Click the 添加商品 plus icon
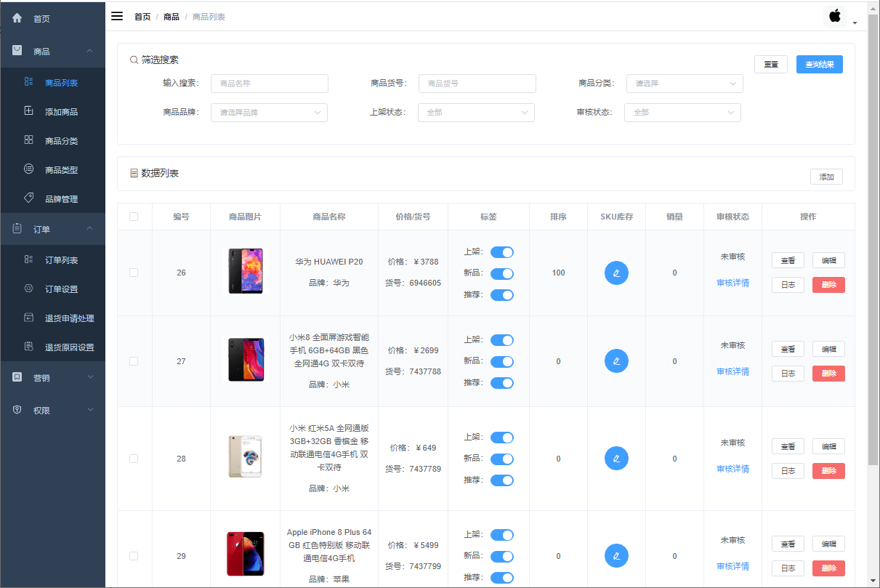 pyautogui.click(x=29, y=111)
